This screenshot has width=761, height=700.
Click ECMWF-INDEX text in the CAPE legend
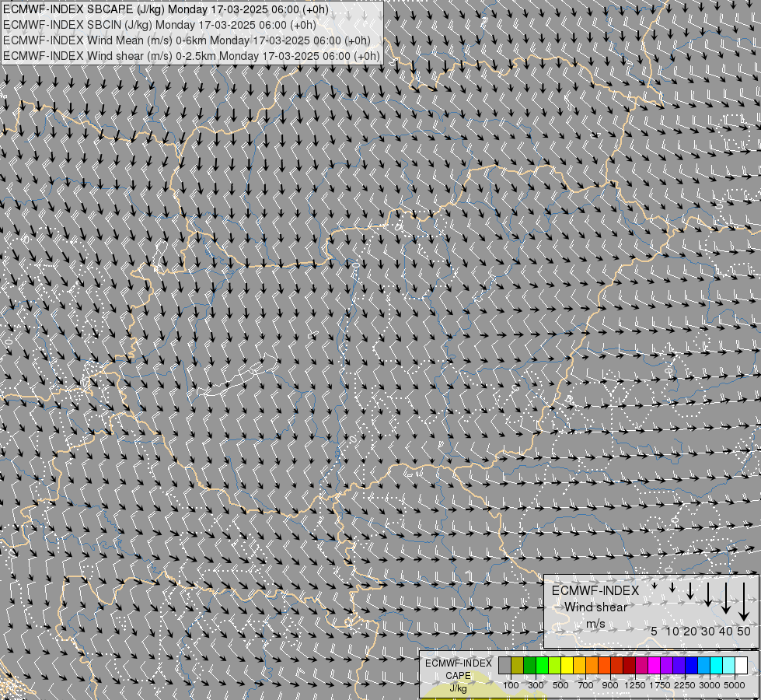[x=458, y=663]
